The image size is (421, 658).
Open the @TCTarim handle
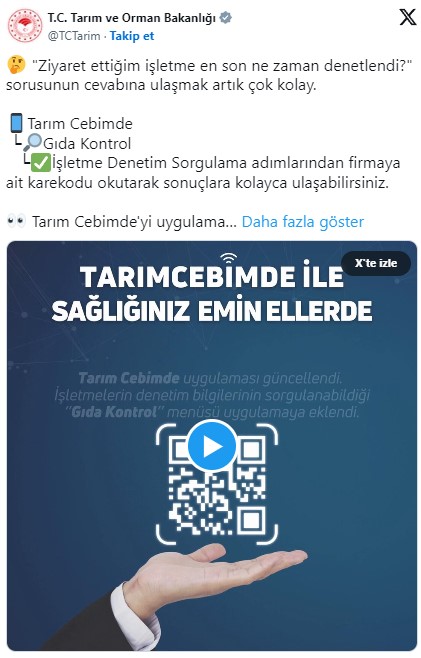coord(74,36)
